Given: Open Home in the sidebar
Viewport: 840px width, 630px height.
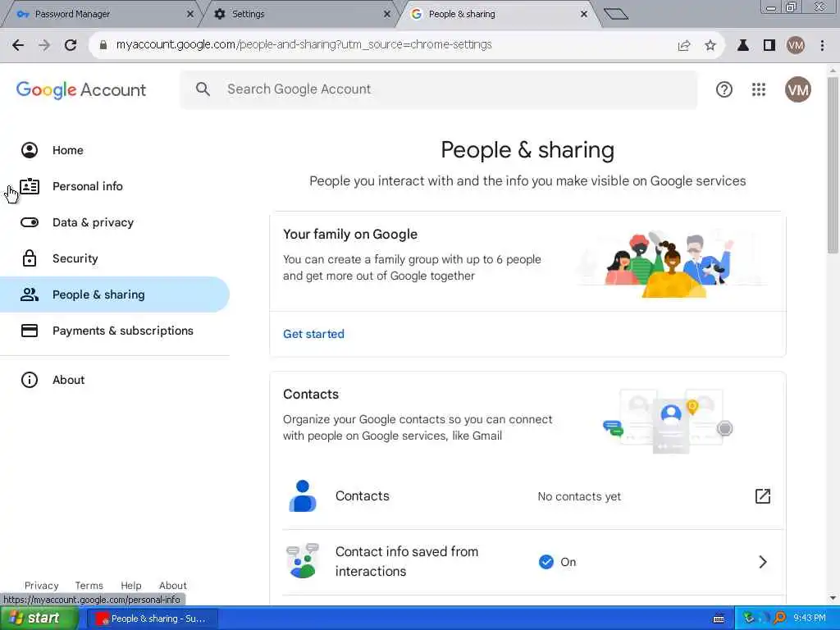Looking at the screenshot, I should click(x=115, y=150).
